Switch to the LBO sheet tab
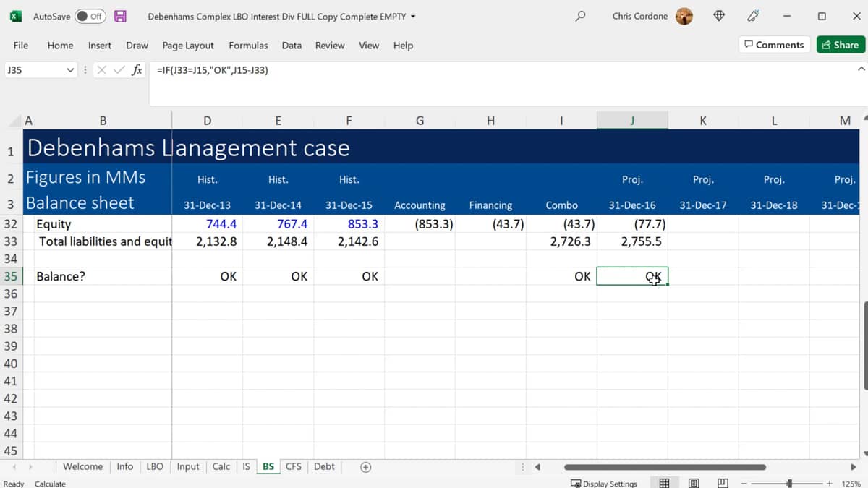Screen dimensions: 868x488 coord(155,466)
